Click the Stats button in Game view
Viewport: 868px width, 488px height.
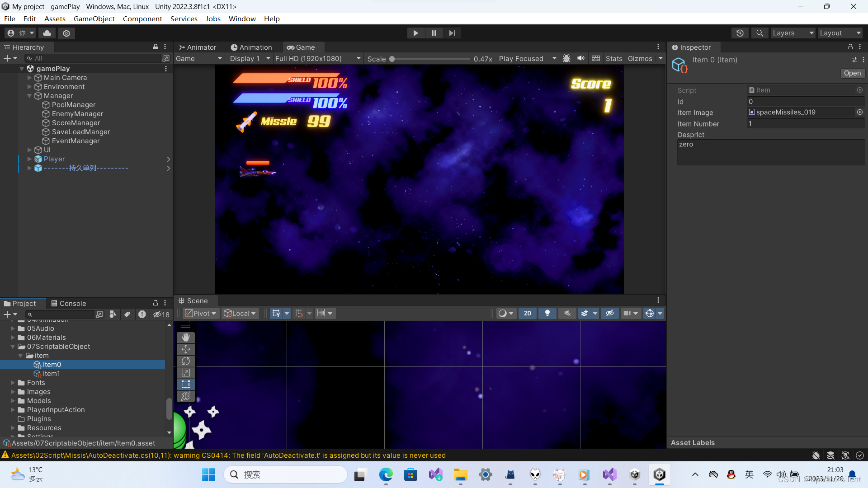coord(613,58)
